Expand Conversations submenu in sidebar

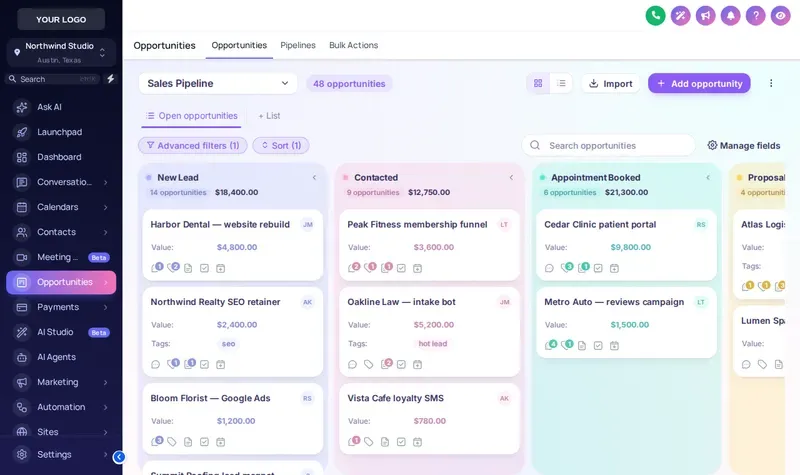[x=106, y=182]
